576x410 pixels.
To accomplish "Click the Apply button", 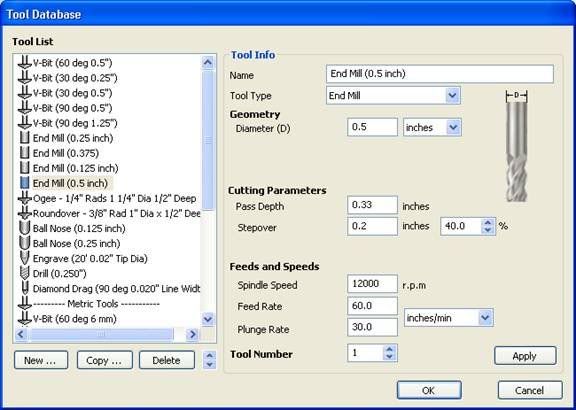I will [525, 356].
